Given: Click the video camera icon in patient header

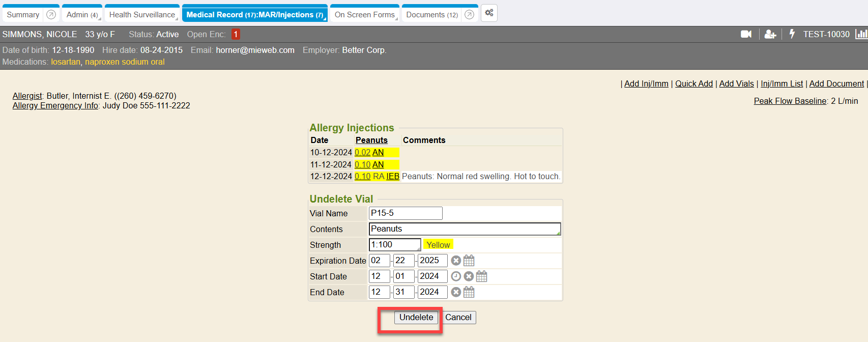Looking at the screenshot, I should coord(746,34).
